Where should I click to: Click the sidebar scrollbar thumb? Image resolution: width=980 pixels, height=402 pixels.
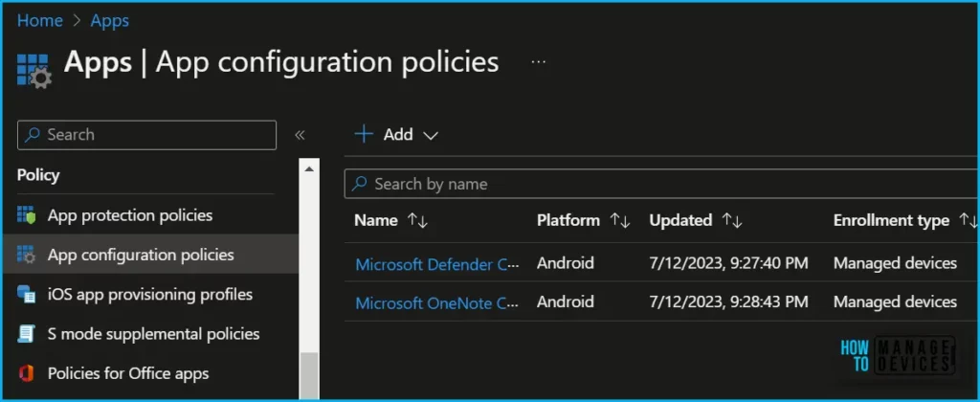coord(309,375)
